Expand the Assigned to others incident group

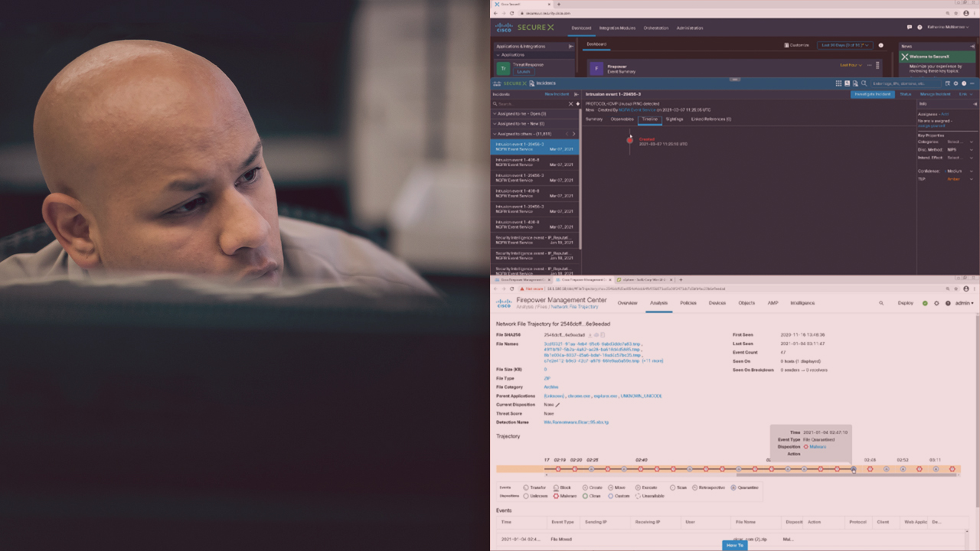click(x=495, y=133)
